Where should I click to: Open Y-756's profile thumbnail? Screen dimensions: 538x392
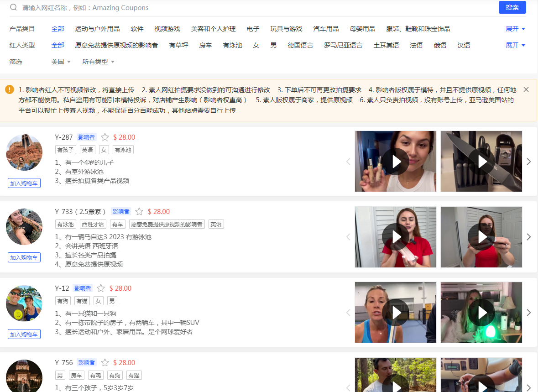[x=24, y=376]
